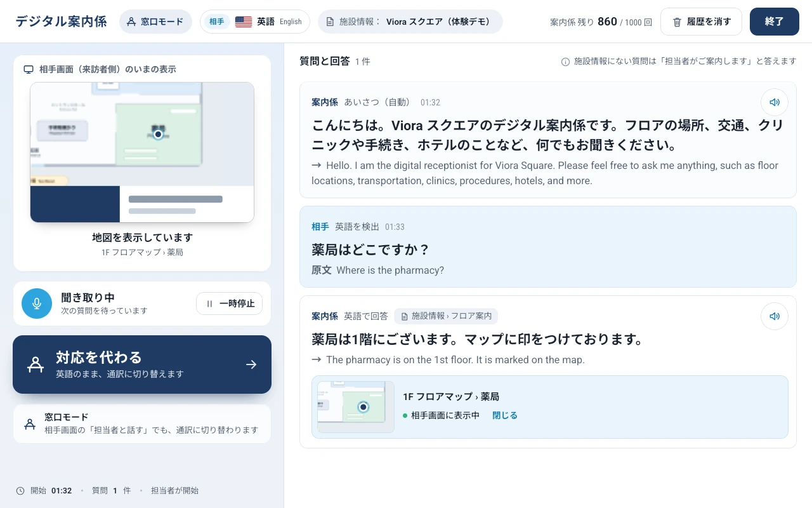Click the monitor icon beside 相手画面 heading
This screenshot has width=812, height=508.
click(29, 69)
